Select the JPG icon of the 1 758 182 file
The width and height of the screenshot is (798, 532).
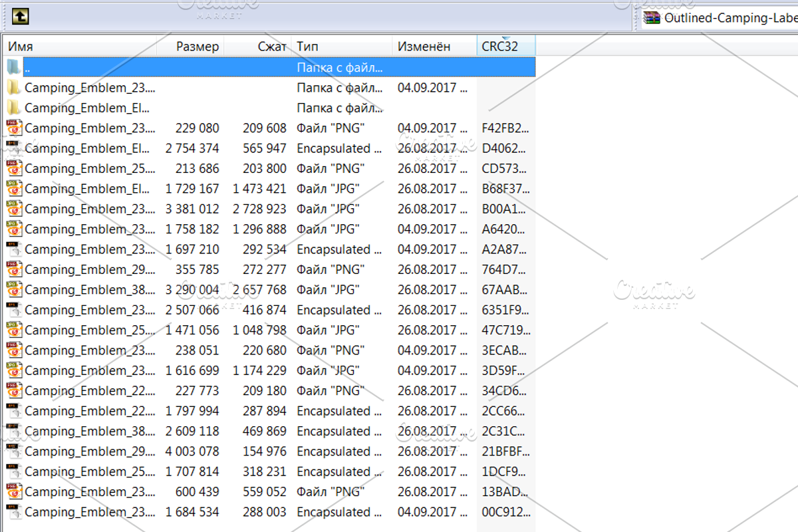(13, 229)
